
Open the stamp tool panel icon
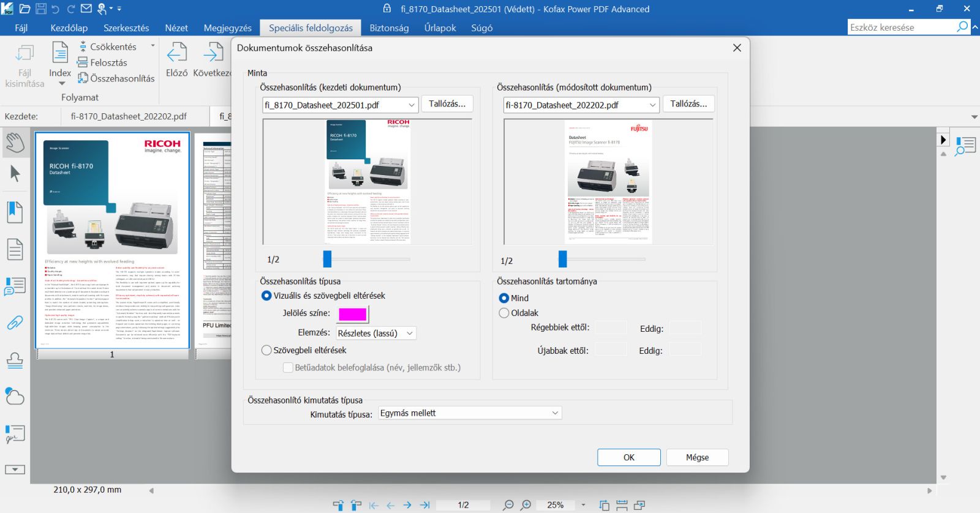click(15, 361)
